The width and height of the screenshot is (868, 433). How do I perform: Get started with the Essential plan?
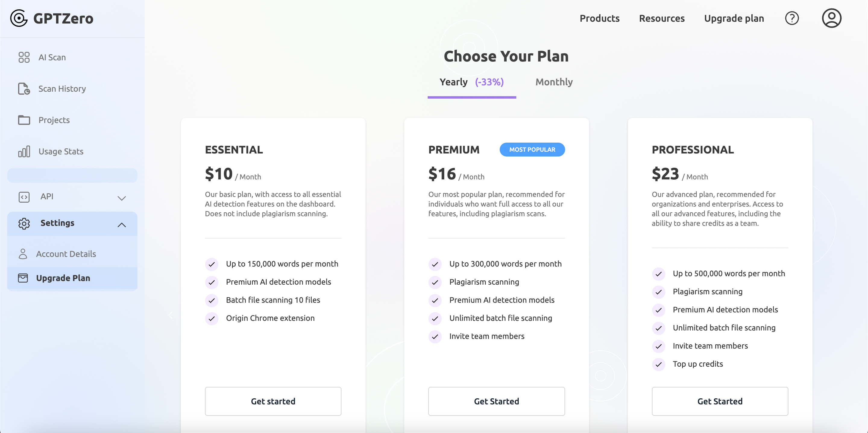[x=273, y=401]
